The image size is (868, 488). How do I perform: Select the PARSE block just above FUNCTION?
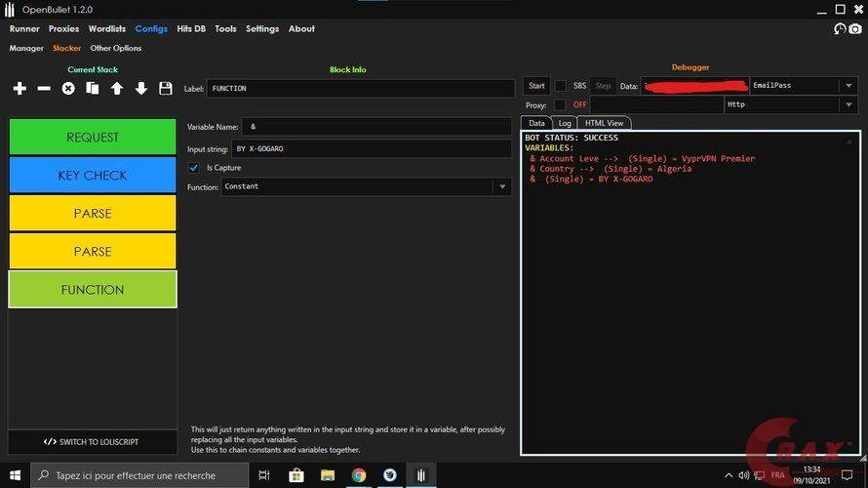pos(93,252)
